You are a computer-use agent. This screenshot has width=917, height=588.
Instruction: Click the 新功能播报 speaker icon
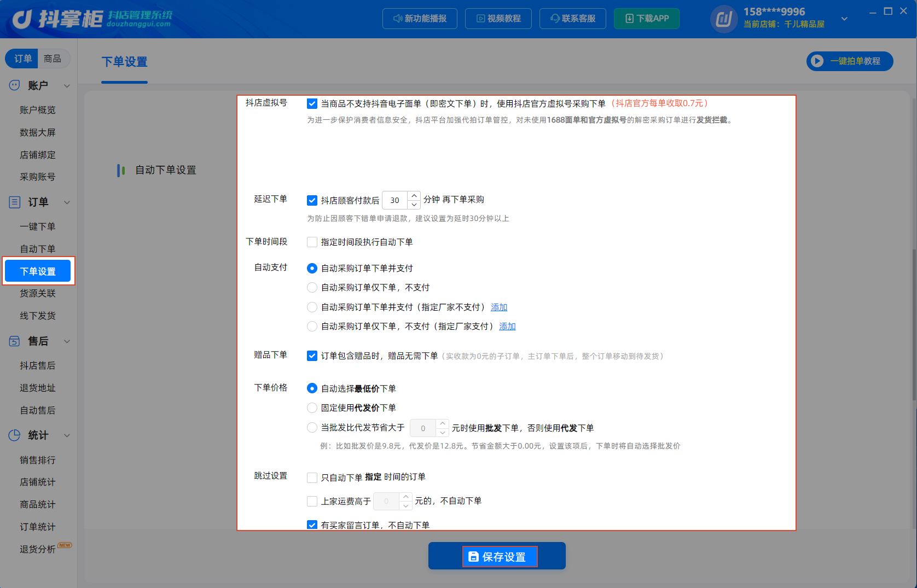point(398,19)
